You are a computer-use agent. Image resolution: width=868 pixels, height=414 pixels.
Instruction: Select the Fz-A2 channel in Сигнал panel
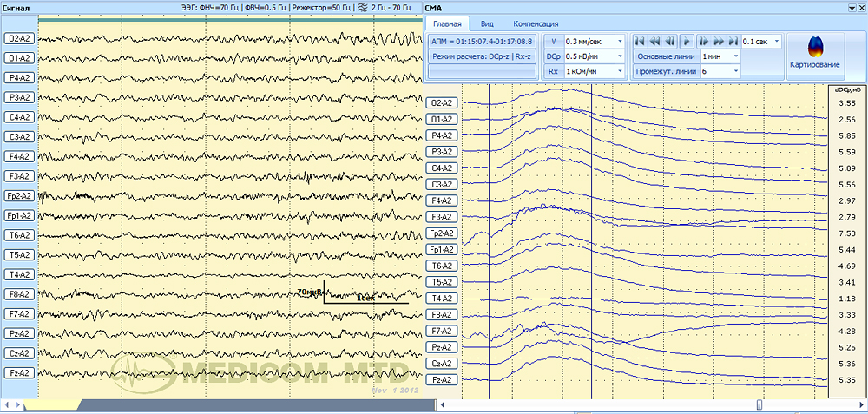(19, 373)
